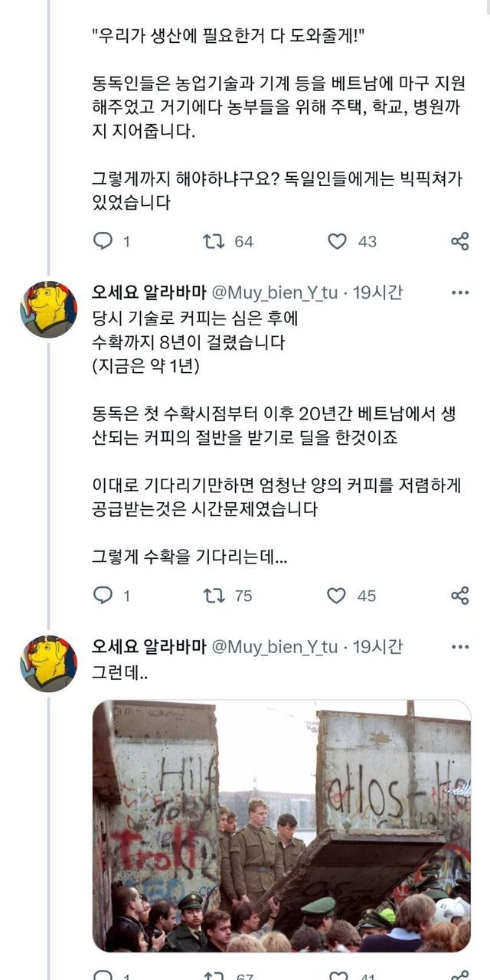Open profile avatar of the '그런데..' tweet
Screen dimensions: 490x980
(48, 663)
